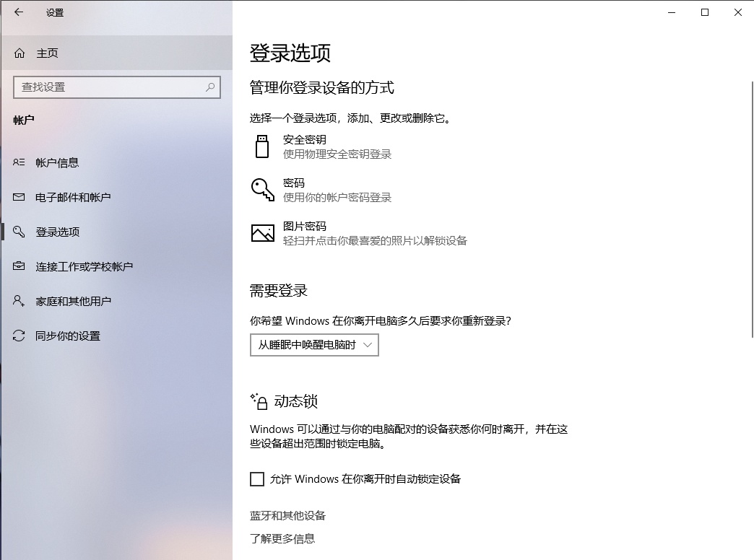Viewport: 754px width, 560px height.
Task: Click the back arrow in Settings title bar
Action: 19,12
